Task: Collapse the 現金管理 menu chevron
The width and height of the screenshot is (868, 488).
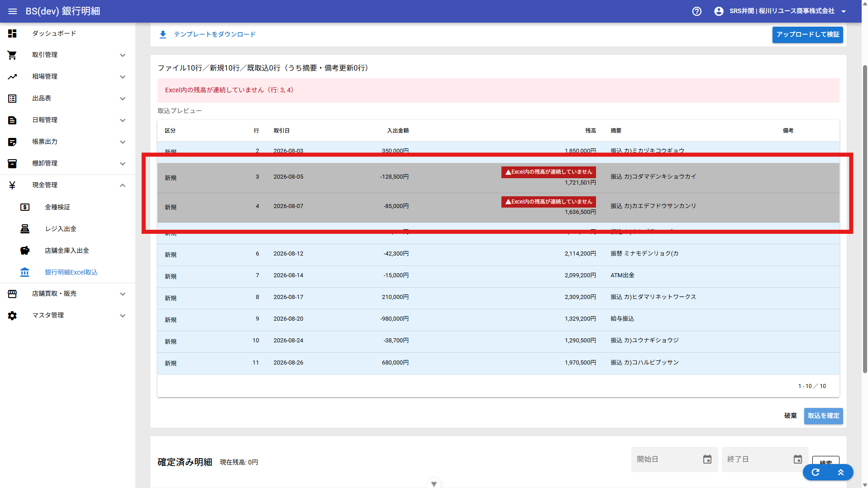Action: click(x=123, y=185)
